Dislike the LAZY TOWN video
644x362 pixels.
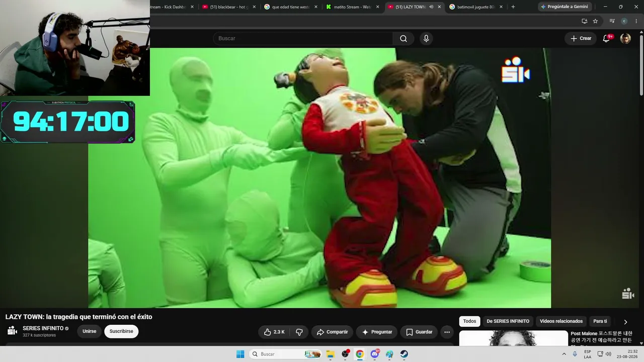pyautogui.click(x=299, y=332)
